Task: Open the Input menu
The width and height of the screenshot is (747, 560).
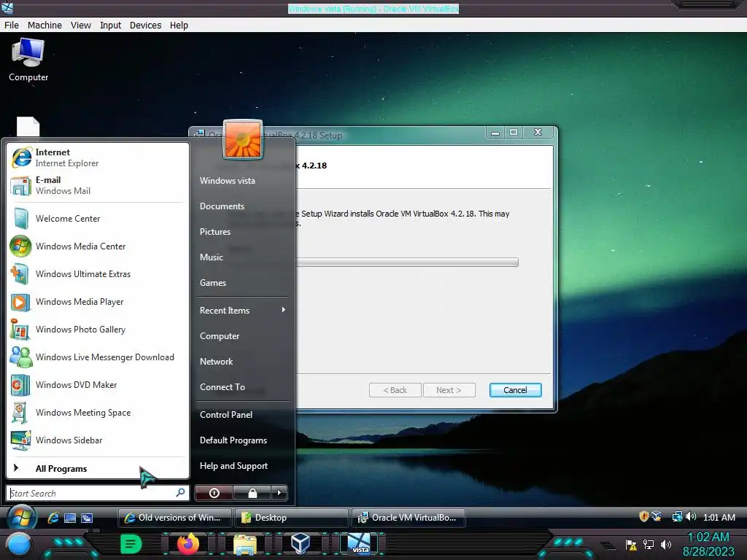Action: [x=110, y=26]
